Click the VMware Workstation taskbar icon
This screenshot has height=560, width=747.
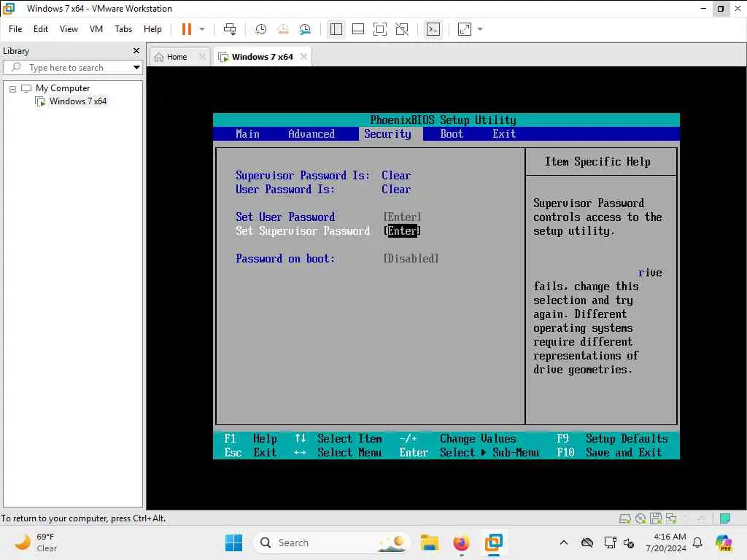(x=494, y=542)
